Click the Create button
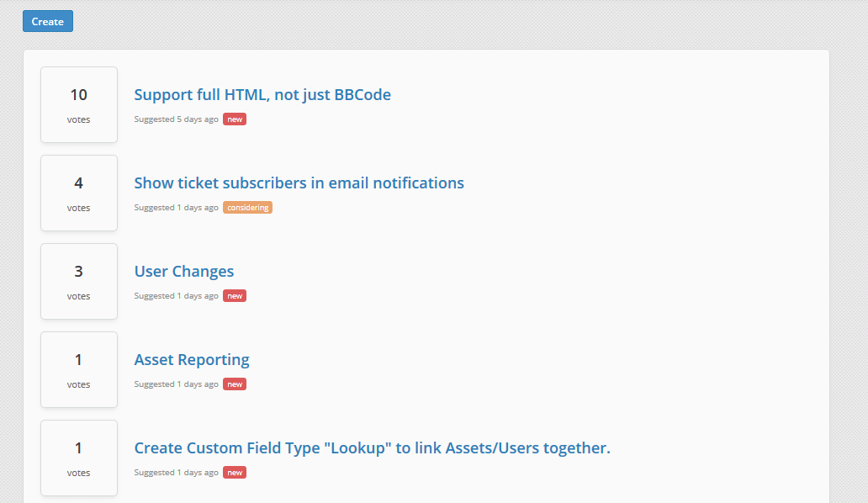Screen dimensions: 868x503 (47, 21)
